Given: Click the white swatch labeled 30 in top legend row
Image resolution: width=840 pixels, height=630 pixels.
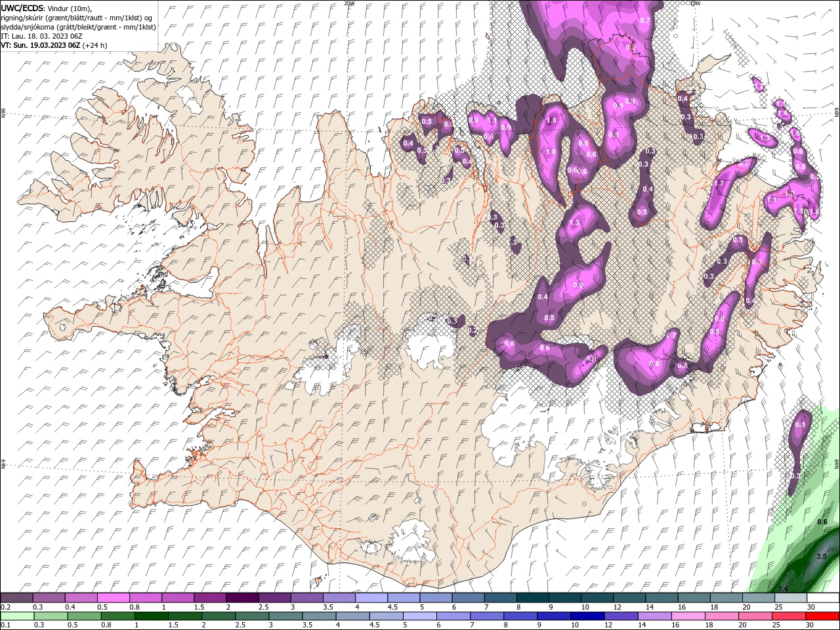Looking at the screenshot, I should (x=823, y=597).
